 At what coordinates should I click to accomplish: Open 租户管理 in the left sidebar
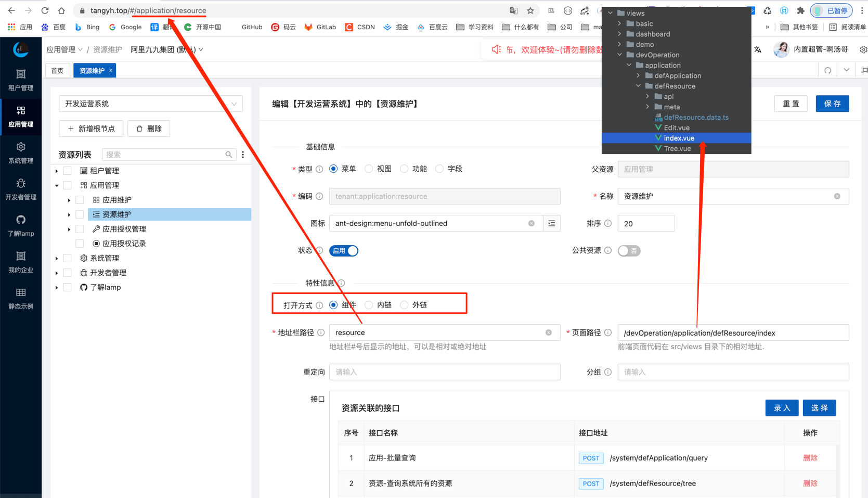[x=21, y=80]
